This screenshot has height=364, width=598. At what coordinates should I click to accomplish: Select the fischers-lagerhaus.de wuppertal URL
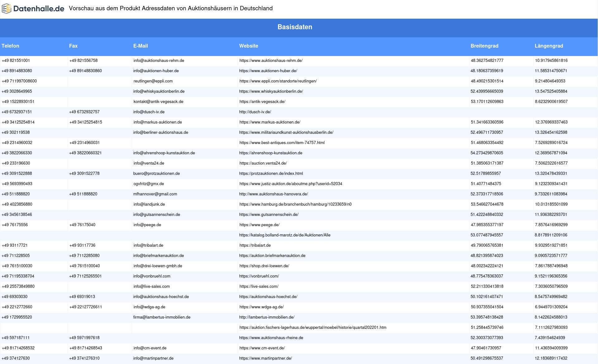pyautogui.click(x=313, y=328)
